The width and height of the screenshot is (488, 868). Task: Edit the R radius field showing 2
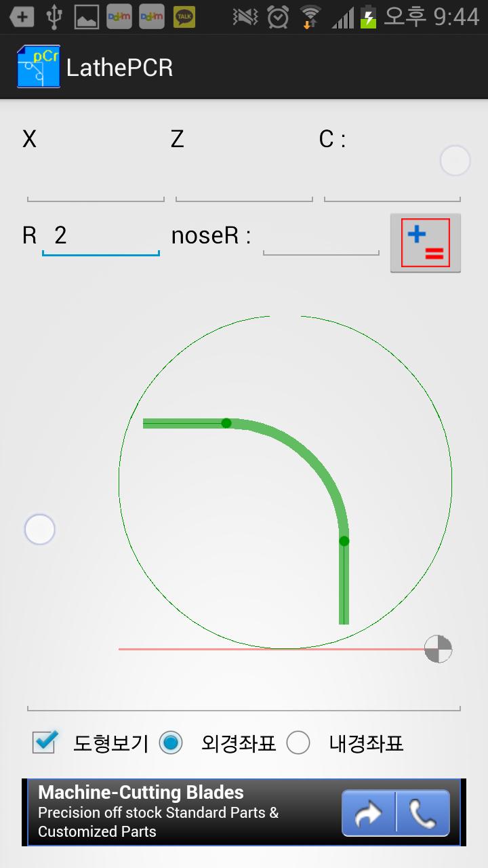coord(100,237)
